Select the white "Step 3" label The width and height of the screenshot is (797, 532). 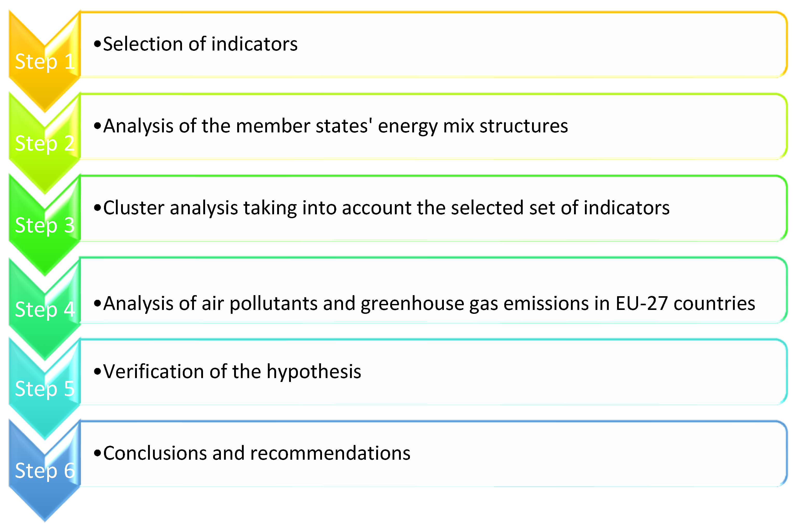(45, 225)
